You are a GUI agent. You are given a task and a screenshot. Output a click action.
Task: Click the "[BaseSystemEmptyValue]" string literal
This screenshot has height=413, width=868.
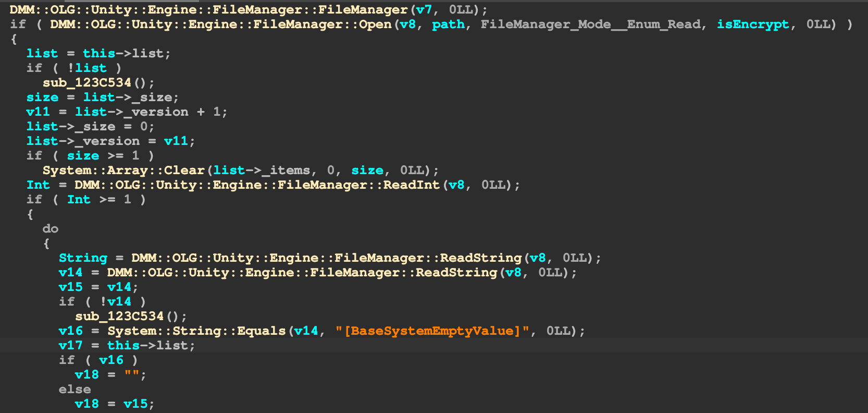coord(432,331)
